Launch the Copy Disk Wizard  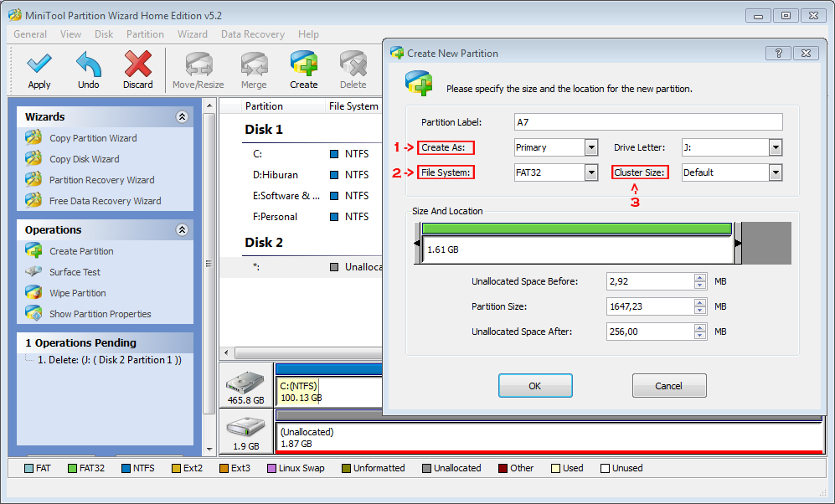click(84, 158)
